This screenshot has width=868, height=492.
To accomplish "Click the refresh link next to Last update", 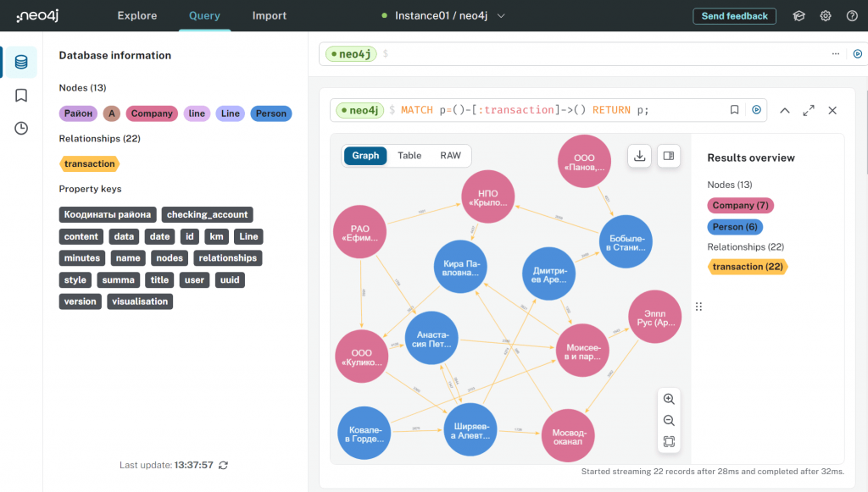I will (221, 465).
